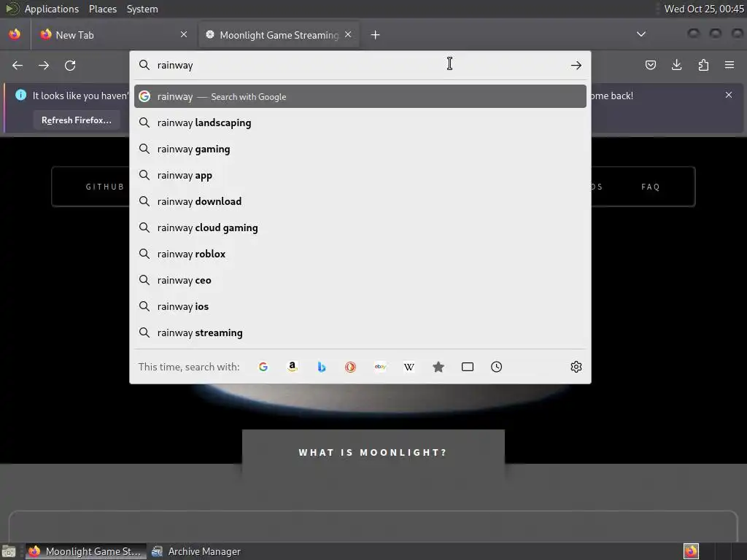747x560 pixels.
Task: Choose suggestion rainway cloud gaming
Action: (x=360, y=227)
